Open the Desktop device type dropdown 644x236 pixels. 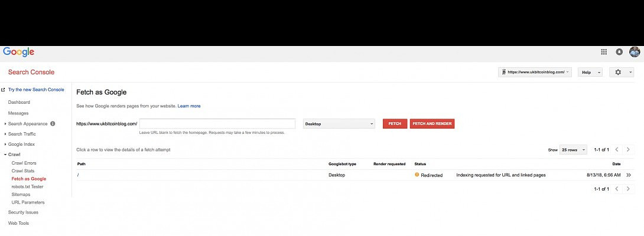pos(339,124)
